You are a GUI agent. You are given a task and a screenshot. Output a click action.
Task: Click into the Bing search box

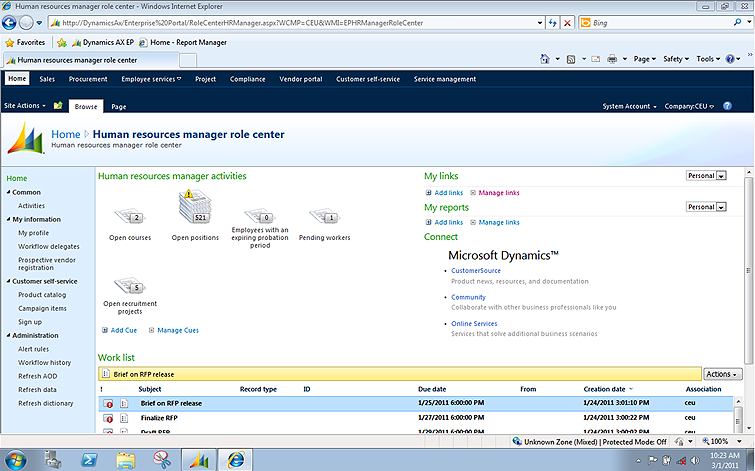point(660,23)
